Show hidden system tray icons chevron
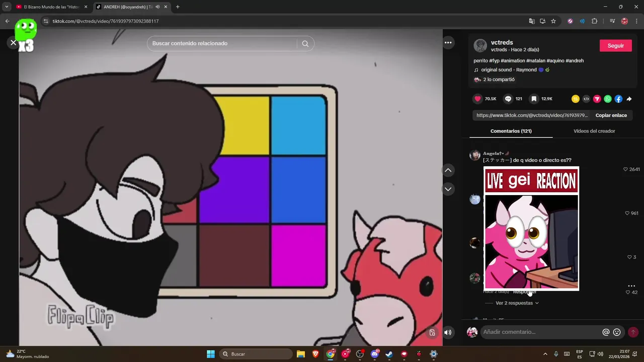 point(545,354)
